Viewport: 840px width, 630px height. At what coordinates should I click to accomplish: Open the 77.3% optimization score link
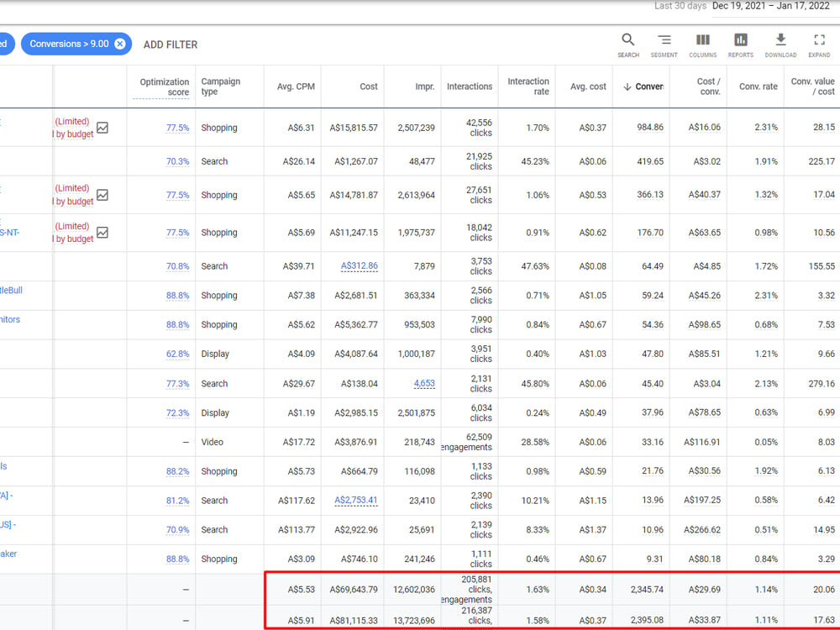coord(177,384)
